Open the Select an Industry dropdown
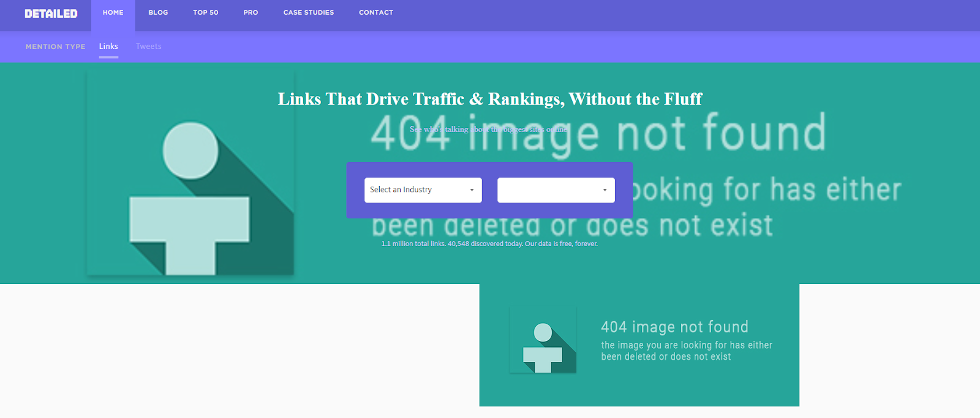 point(417,190)
